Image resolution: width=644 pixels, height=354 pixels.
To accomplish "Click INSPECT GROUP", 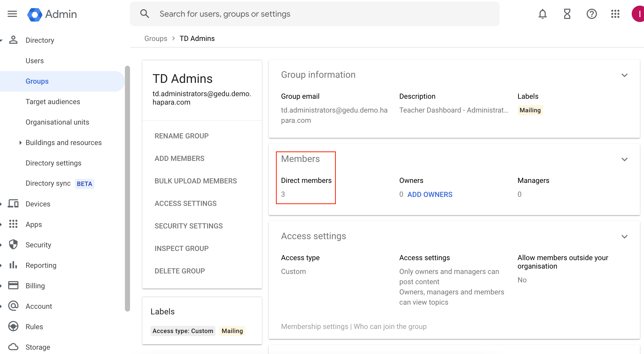I will pos(181,248).
